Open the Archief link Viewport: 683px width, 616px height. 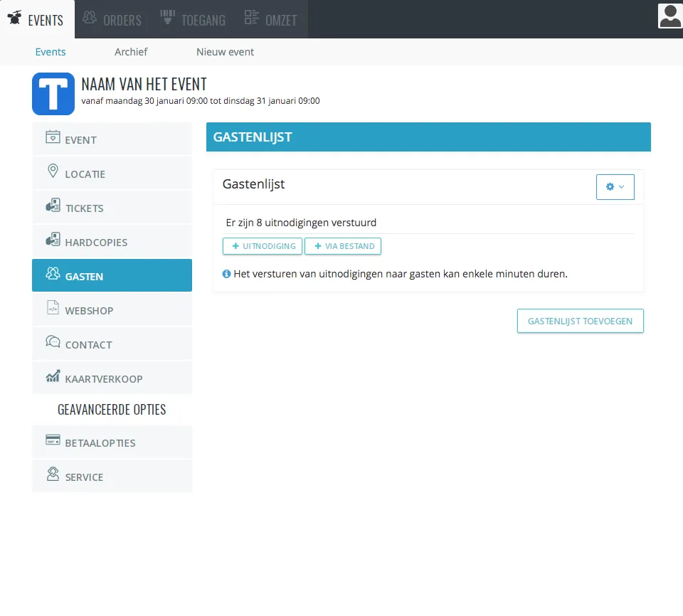pos(131,52)
